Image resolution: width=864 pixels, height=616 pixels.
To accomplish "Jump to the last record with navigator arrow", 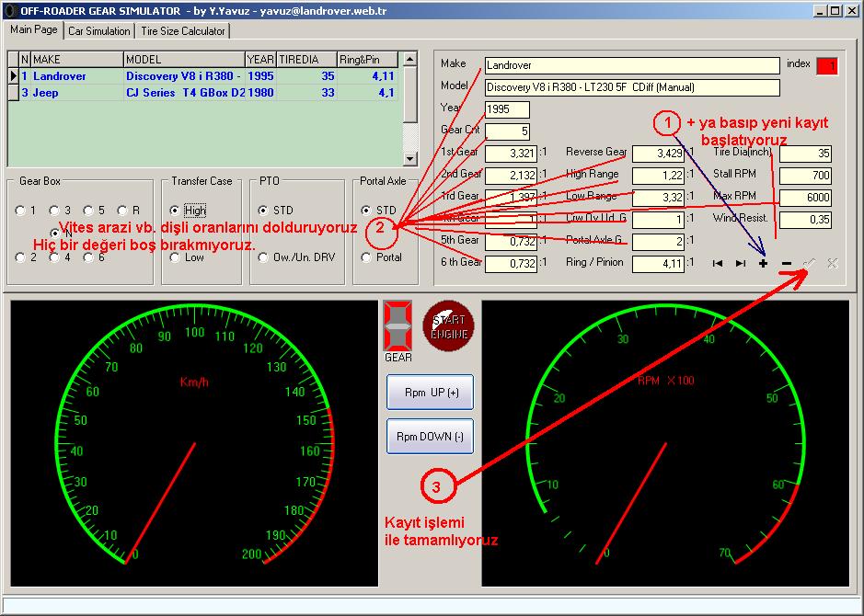I will [x=740, y=264].
